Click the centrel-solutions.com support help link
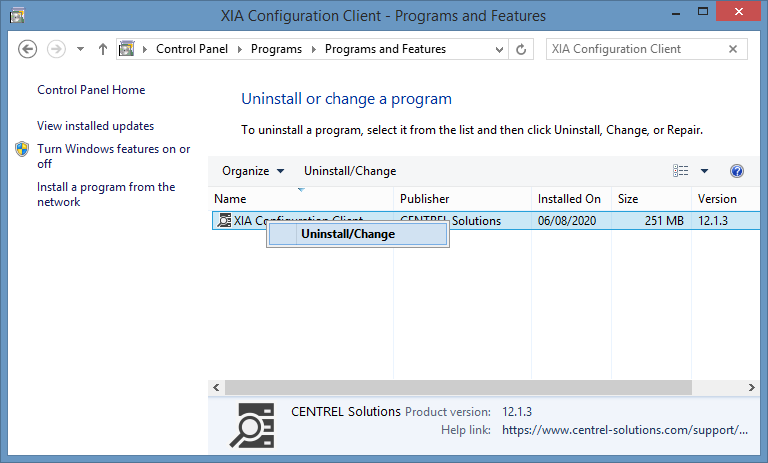Image resolution: width=768 pixels, height=463 pixels. 625,430
